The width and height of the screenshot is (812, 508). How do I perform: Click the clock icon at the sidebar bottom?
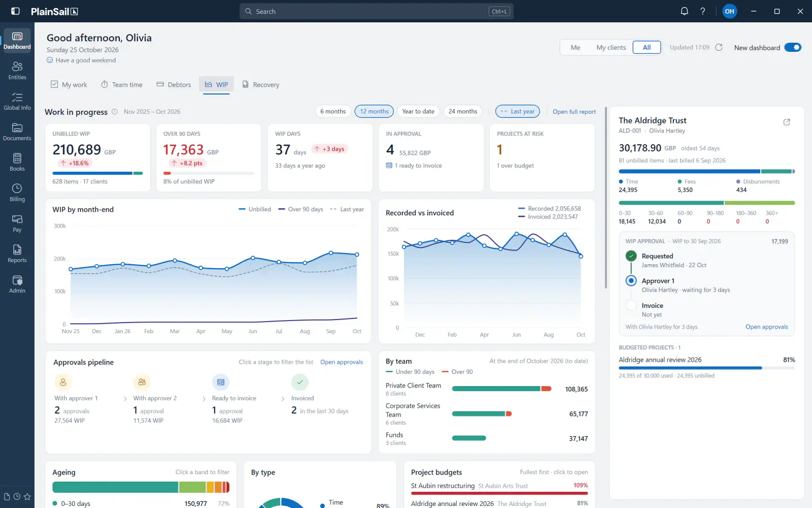tap(17, 497)
